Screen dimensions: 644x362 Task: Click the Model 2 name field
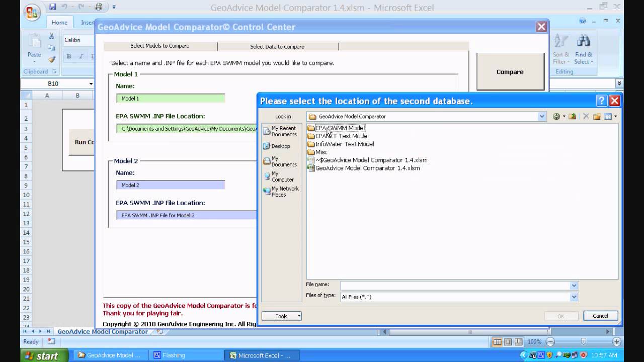coord(171,185)
